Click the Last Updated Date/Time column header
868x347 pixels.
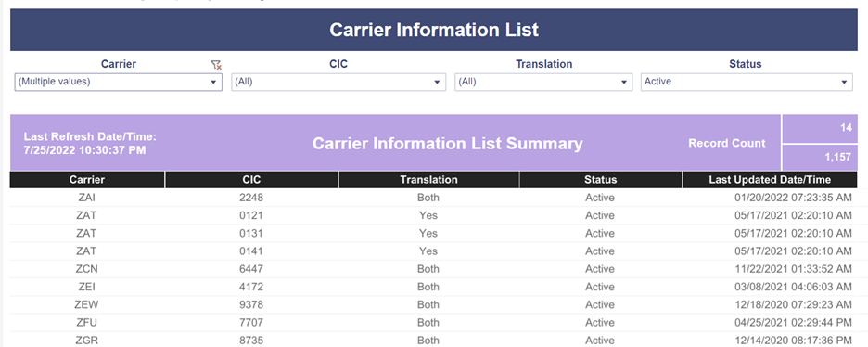point(770,180)
